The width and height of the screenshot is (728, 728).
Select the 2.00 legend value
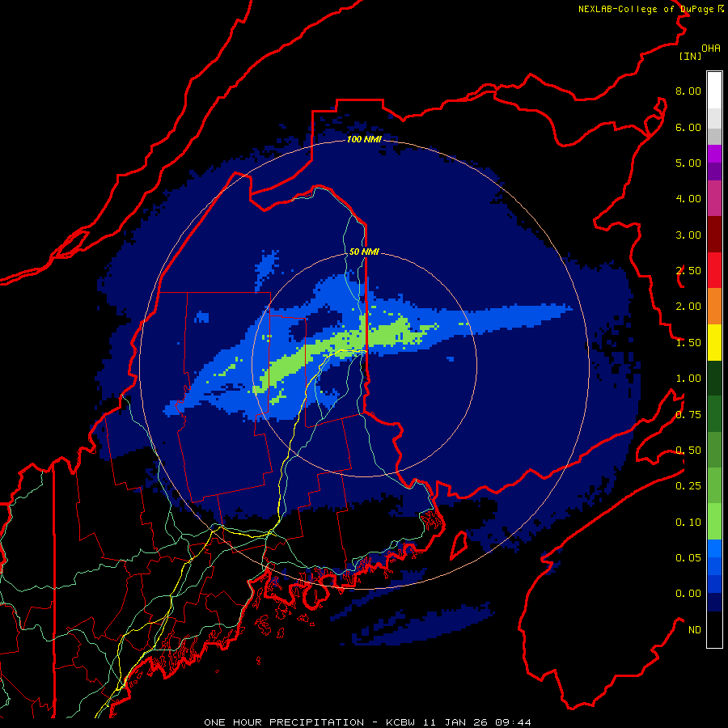click(688, 307)
